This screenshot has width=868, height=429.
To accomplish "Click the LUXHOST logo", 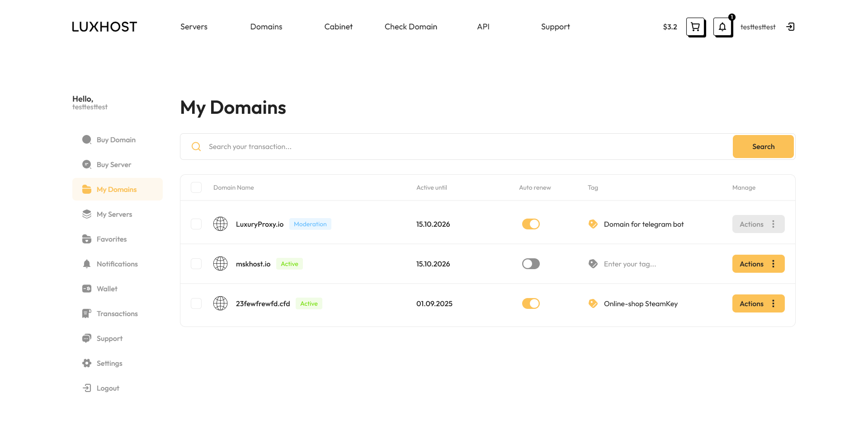I will click(x=104, y=27).
